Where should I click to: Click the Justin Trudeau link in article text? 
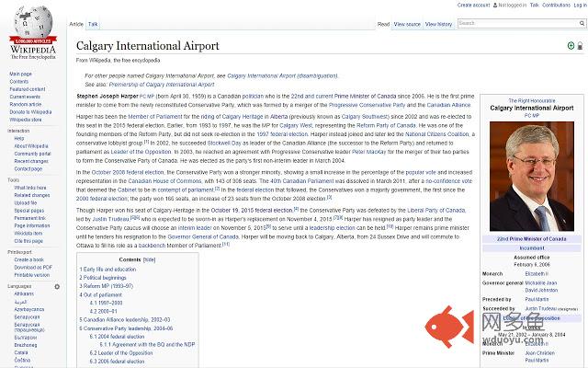[x=110, y=219]
